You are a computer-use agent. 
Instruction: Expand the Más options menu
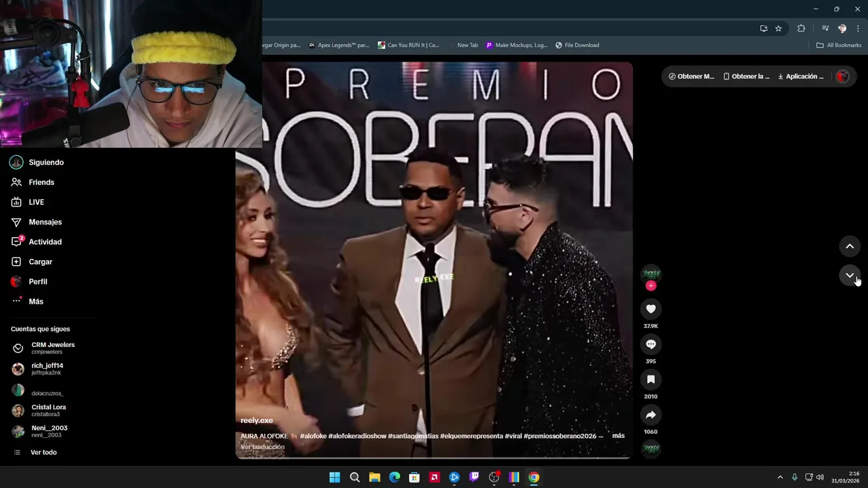tap(27, 302)
